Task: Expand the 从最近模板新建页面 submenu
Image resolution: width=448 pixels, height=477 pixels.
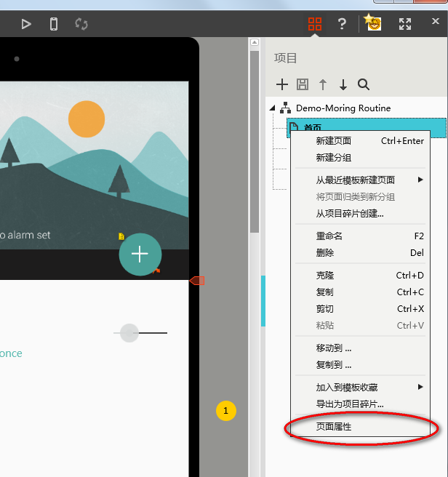Action: coord(360,180)
